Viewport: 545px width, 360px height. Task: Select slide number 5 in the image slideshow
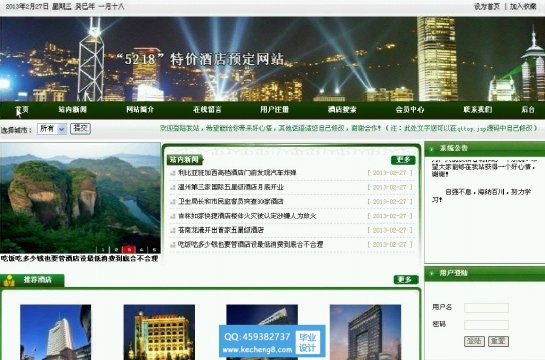point(154,249)
